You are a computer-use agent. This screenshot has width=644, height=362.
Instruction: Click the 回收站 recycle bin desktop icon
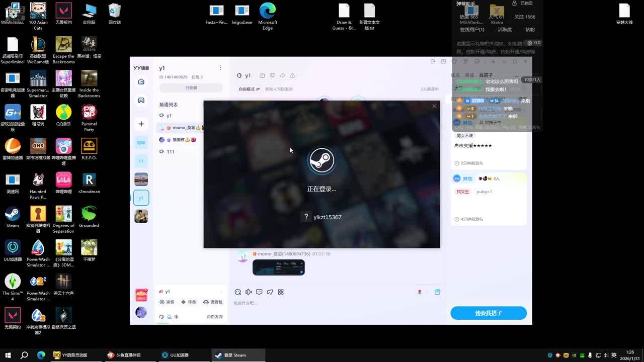coord(114,14)
